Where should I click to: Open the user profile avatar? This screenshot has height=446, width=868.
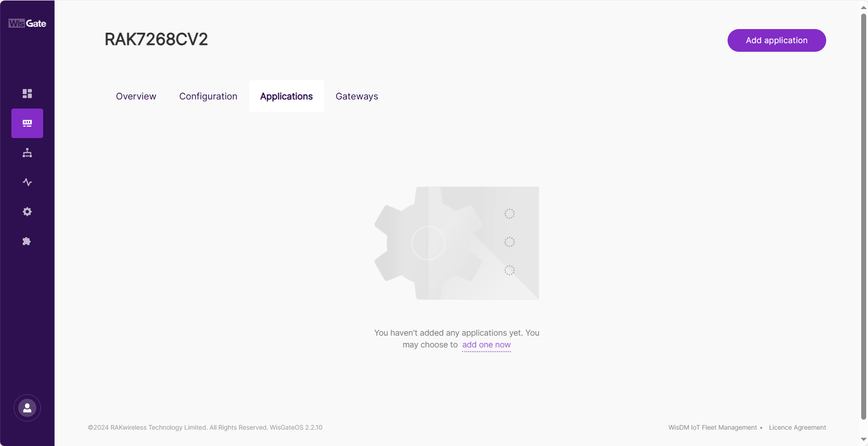(x=27, y=408)
